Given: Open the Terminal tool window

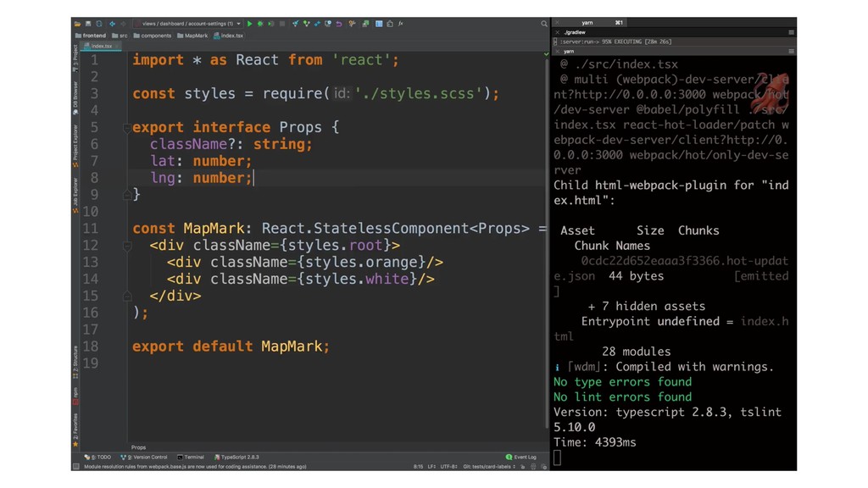Looking at the screenshot, I should click(x=191, y=457).
